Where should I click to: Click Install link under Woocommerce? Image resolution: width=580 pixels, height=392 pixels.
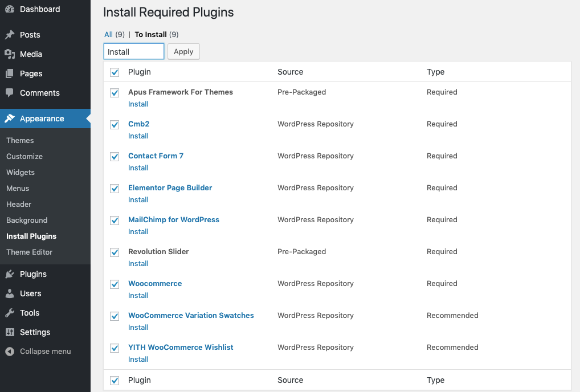tap(138, 295)
